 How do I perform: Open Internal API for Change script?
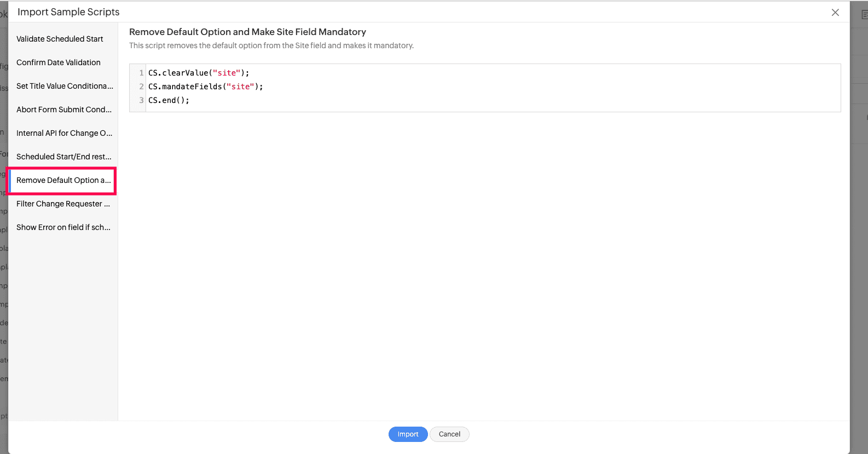64,133
